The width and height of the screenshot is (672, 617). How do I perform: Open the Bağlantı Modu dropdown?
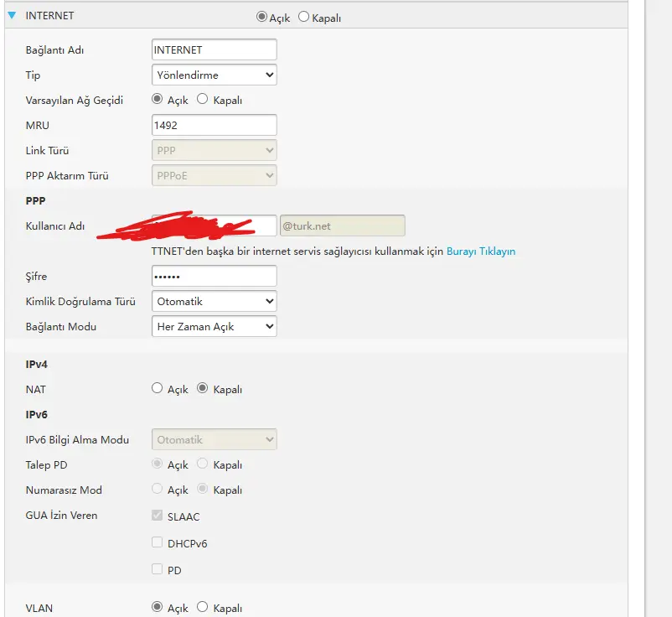click(215, 326)
